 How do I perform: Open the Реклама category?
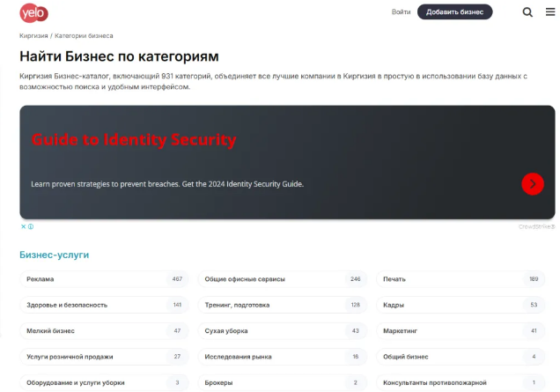(x=41, y=279)
